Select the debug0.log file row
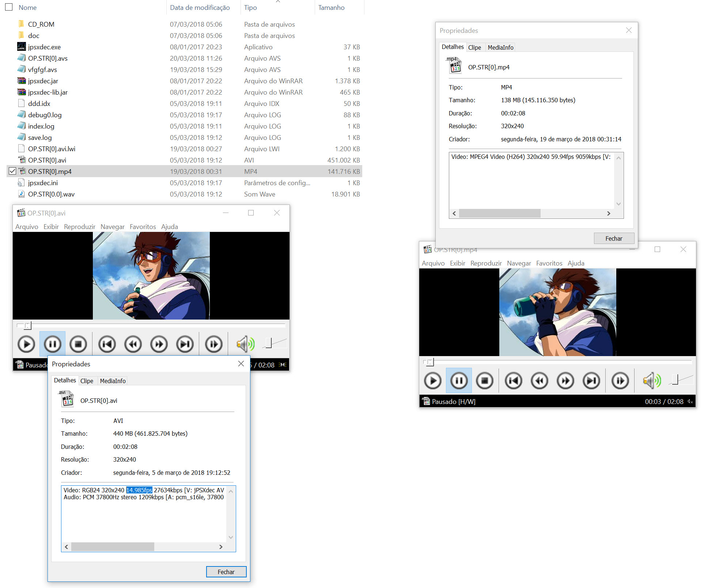Image resolution: width=704 pixels, height=588 pixels. pos(185,115)
